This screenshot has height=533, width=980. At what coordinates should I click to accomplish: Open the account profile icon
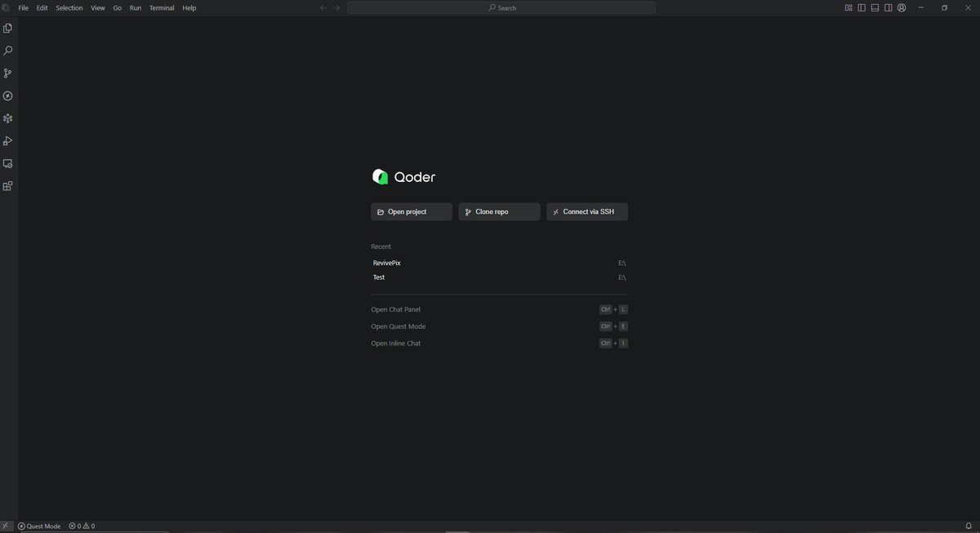(902, 7)
